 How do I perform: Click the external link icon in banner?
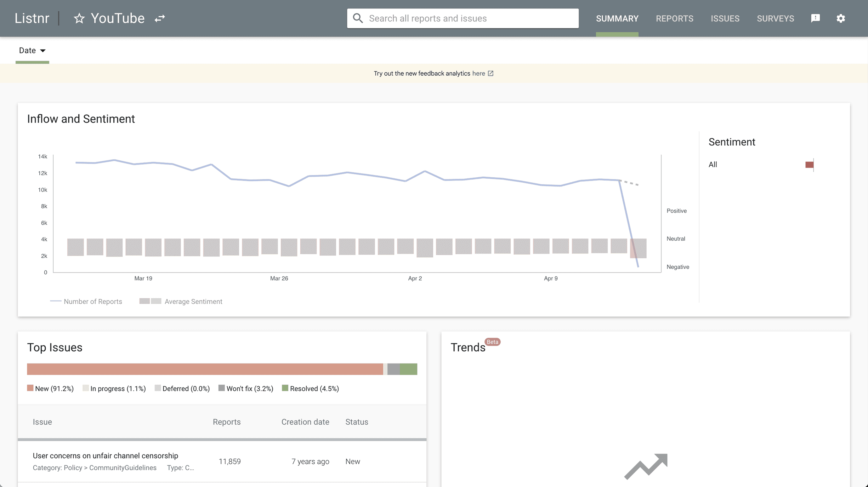pyautogui.click(x=491, y=73)
